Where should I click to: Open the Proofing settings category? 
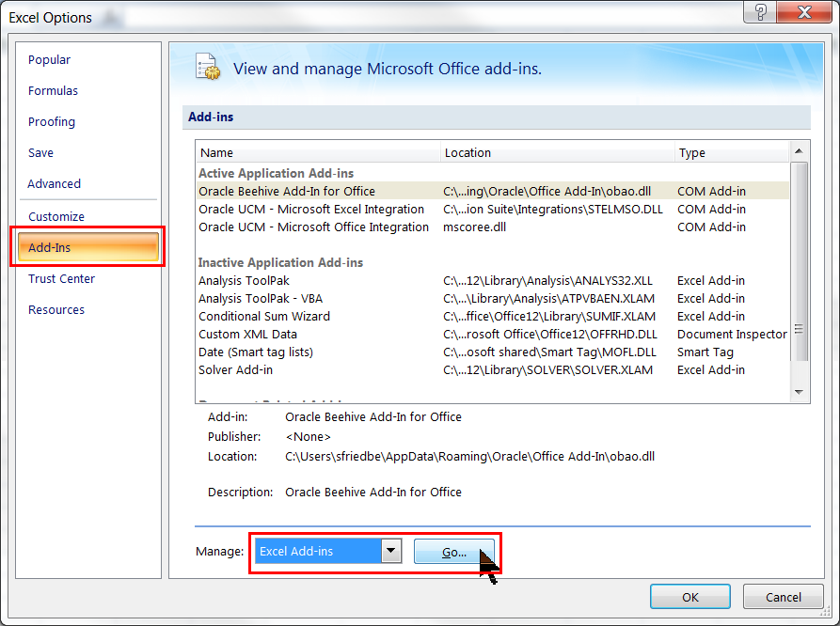(x=52, y=122)
